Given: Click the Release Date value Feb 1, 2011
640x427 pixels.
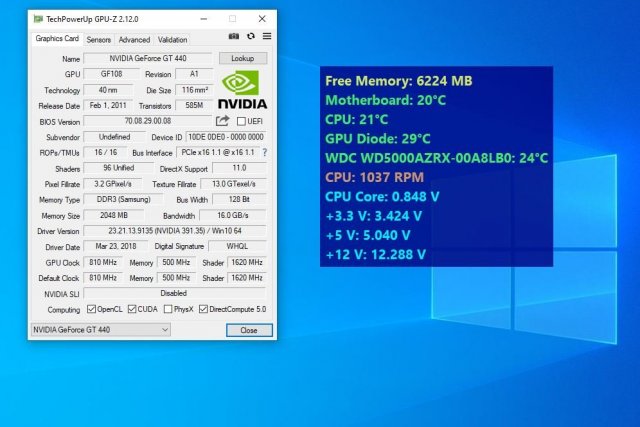Looking at the screenshot, I should click(x=108, y=105).
